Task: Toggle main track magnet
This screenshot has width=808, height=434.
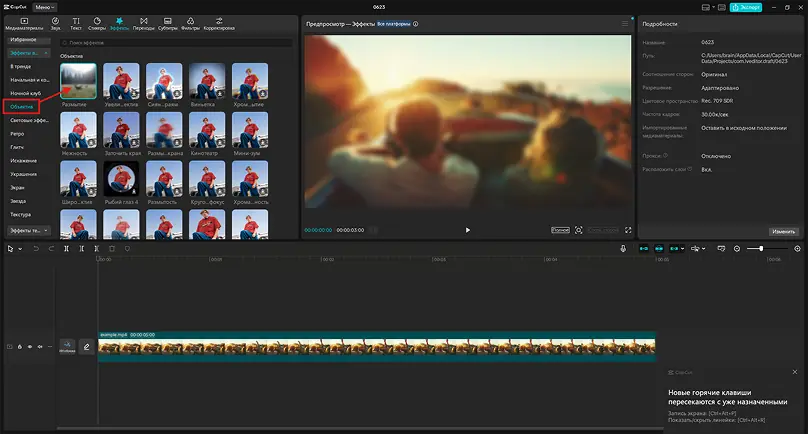Action: [x=644, y=249]
